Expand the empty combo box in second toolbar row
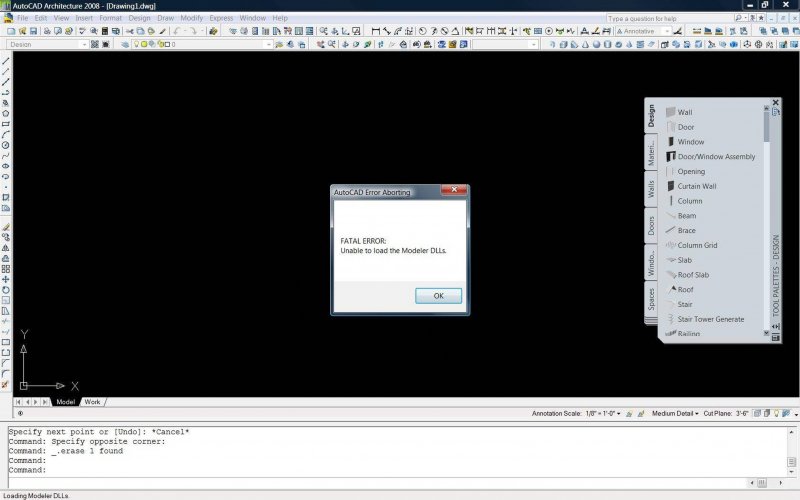This screenshot has height=500, width=800. pyautogui.click(x=533, y=44)
